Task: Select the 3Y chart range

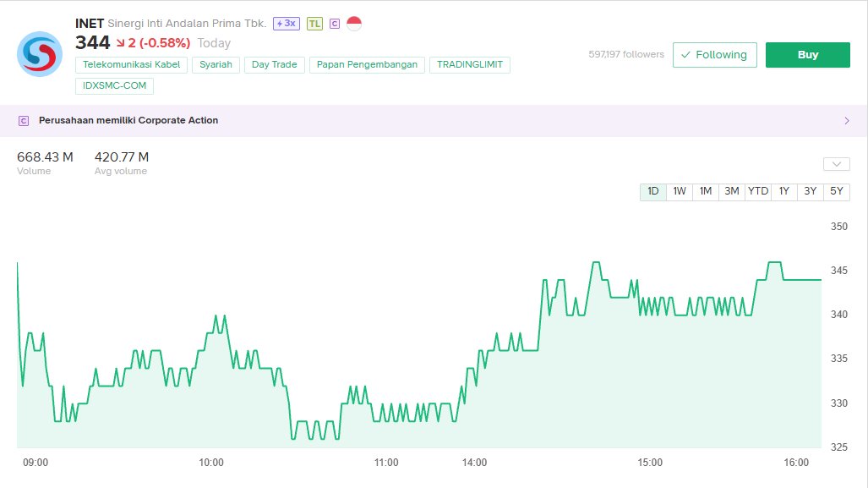Action: point(810,192)
